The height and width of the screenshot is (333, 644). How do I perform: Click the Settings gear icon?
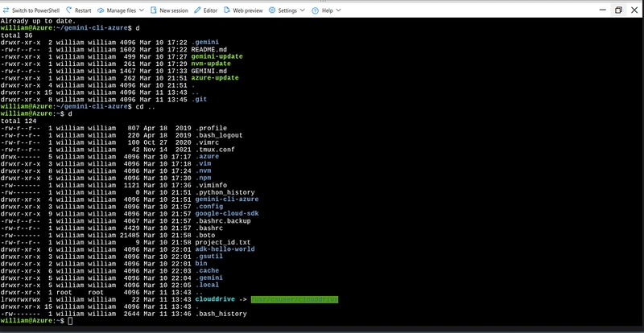click(271, 10)
